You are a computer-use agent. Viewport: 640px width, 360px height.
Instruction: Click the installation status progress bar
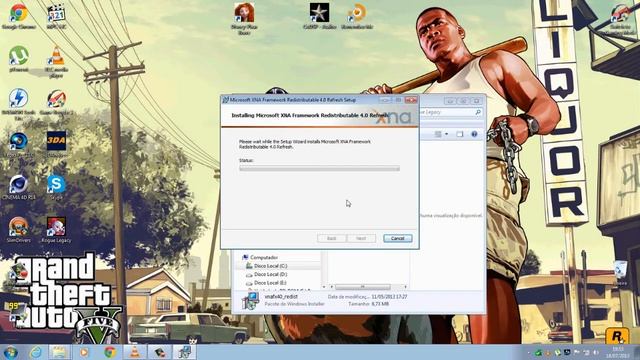point(319,168)
